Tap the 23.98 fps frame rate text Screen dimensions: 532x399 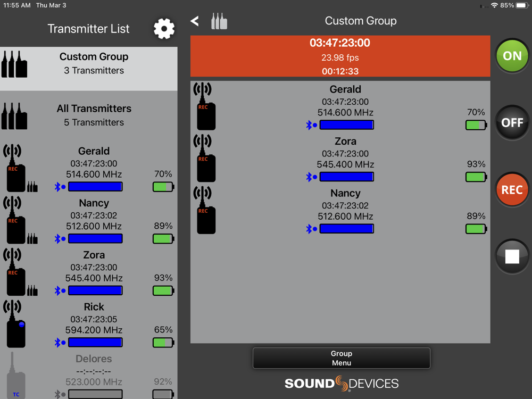[340, 57]
